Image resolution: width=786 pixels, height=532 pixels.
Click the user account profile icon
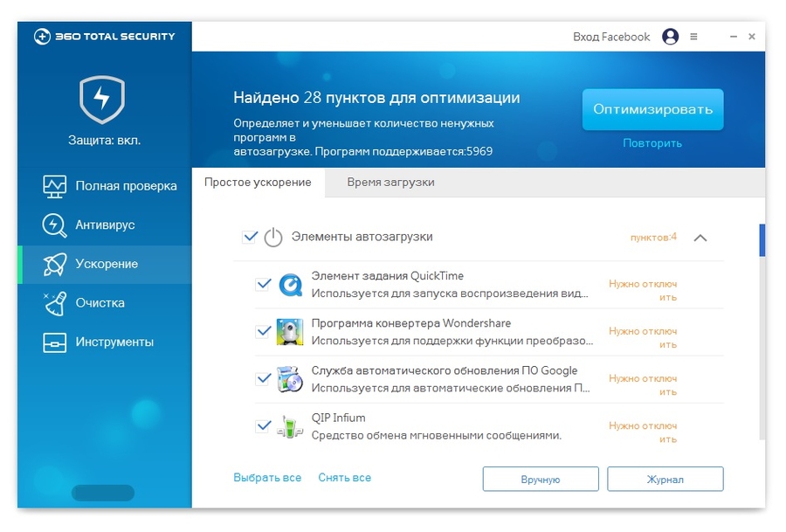coord(670,37)
